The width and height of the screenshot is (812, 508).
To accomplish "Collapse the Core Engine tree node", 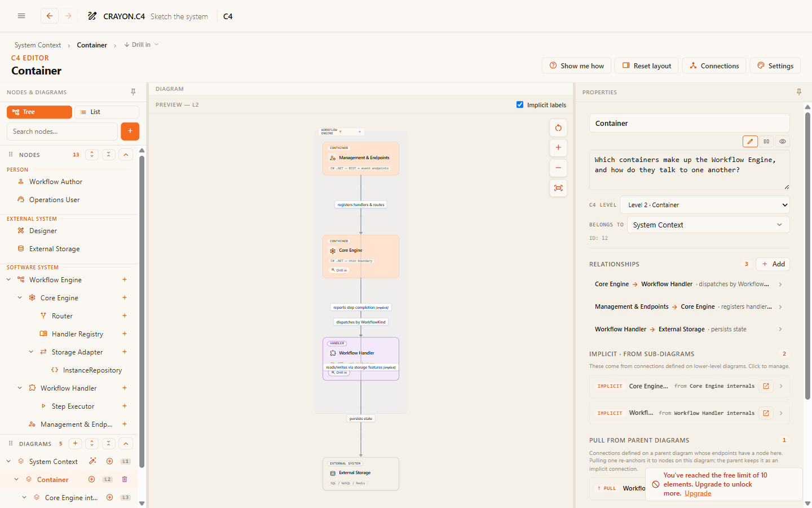I will [20, 297].
